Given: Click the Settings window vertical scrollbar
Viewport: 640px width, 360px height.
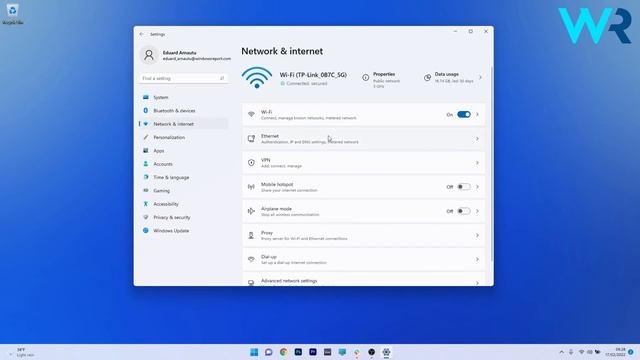Looking at the screenshot, I should 491,163.
